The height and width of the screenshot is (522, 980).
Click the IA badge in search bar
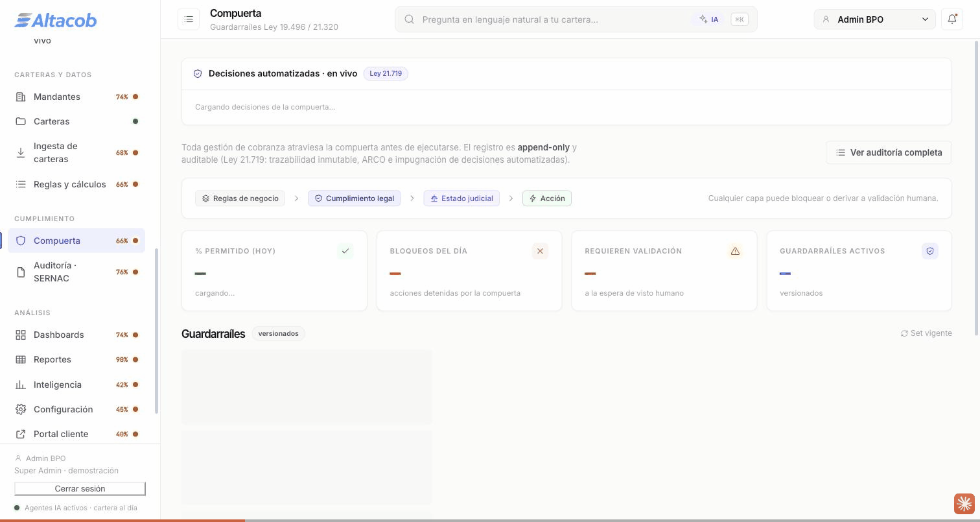(709, 19)
